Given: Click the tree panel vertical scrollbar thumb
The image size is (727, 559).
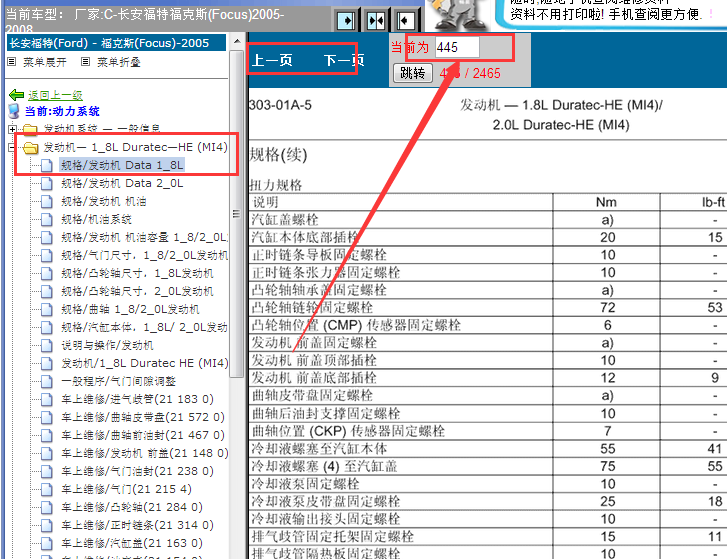Looking at the screenshot, I should 237,213.
